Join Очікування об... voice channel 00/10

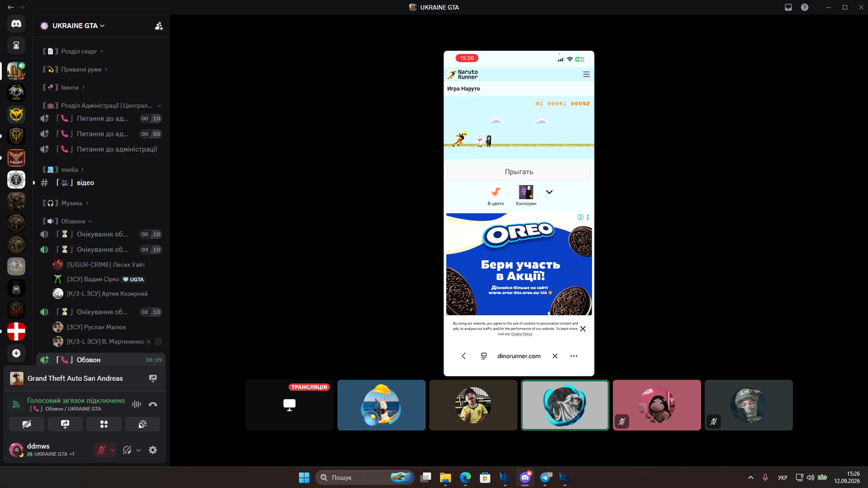point(100,235)
